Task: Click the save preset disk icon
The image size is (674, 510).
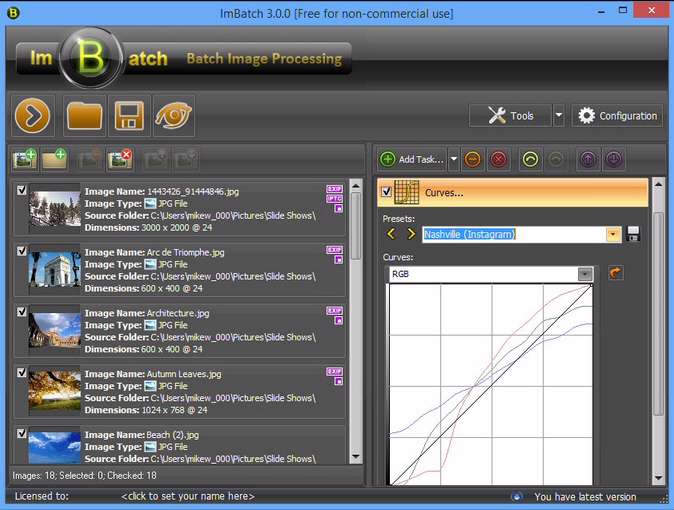Action: [633, 234]
